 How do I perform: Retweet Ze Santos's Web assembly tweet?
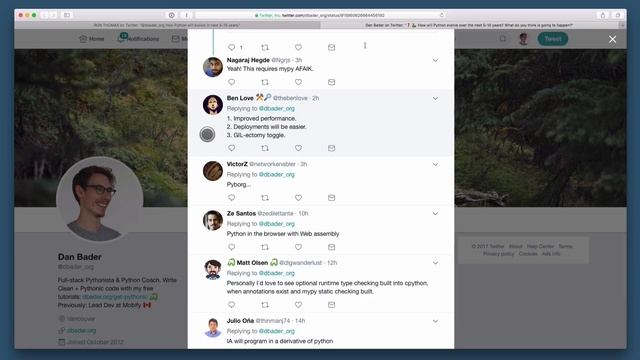265,247
